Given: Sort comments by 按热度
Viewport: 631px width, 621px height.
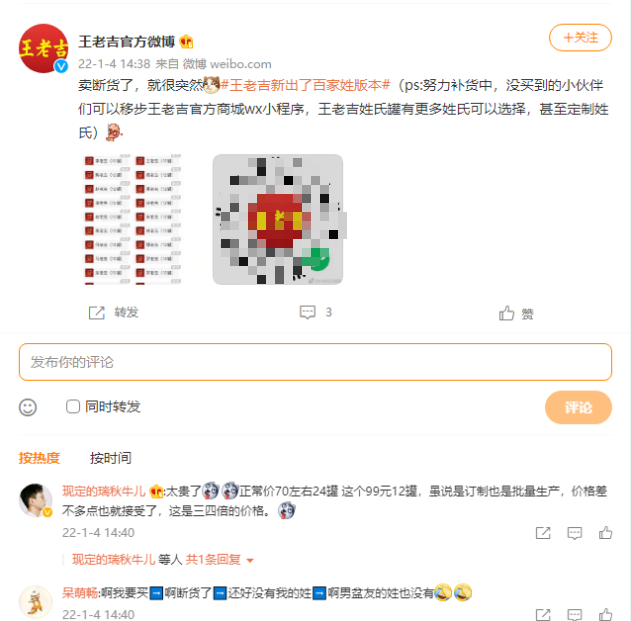Looking at the screenshot, I should click(x=39, y=458).
